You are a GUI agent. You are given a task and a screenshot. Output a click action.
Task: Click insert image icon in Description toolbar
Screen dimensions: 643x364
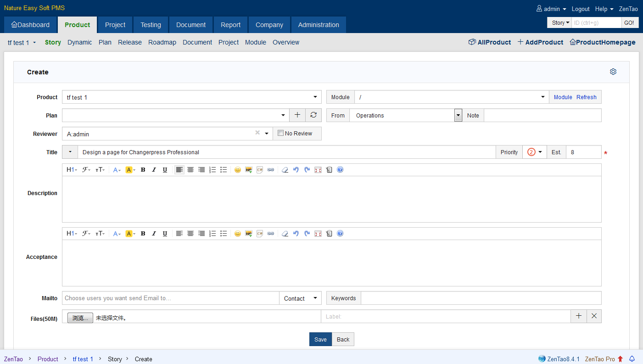click(x=249, y=170)
